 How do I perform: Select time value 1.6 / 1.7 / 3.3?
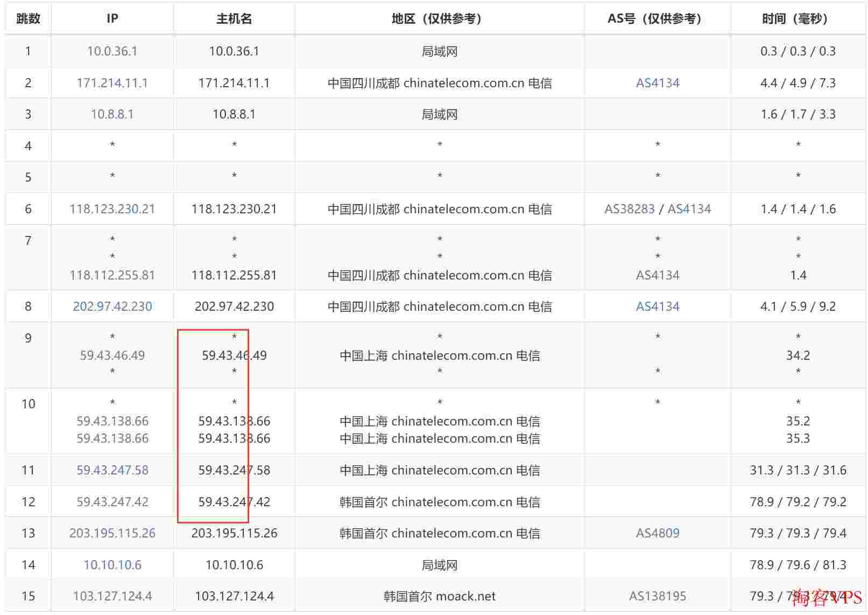[x=798, y=114]
